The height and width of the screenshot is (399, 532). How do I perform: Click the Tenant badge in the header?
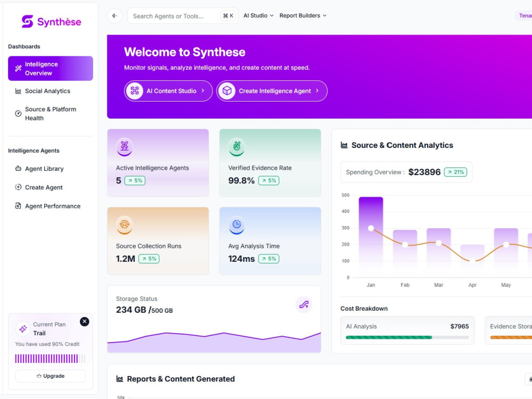click(x=524, y=15)
